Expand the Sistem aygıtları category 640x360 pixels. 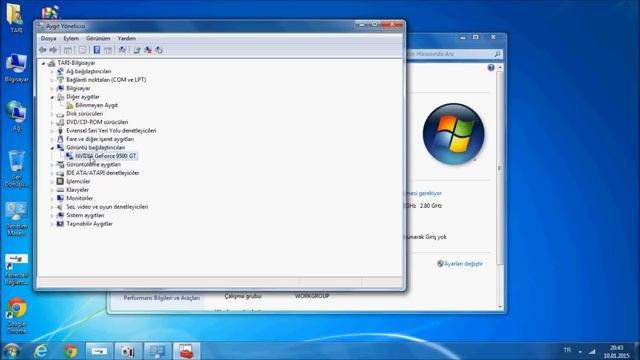pyautogui.click(x=52, y=216)
